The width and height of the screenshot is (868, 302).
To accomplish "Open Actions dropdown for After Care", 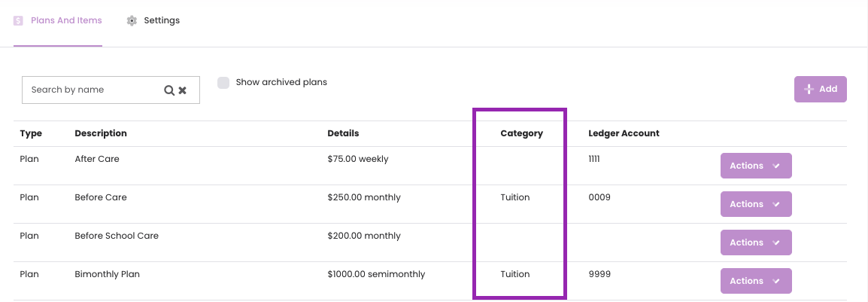I will point(756,166).
